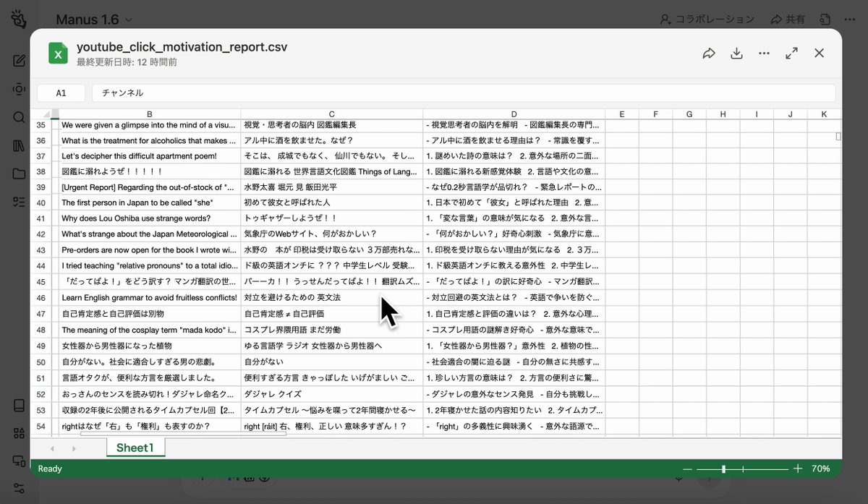This screenshot has width=868, height=504.
Task: Open the apps grid icon in sidebar
Action: pyautogui.click(x=19, y=432)
